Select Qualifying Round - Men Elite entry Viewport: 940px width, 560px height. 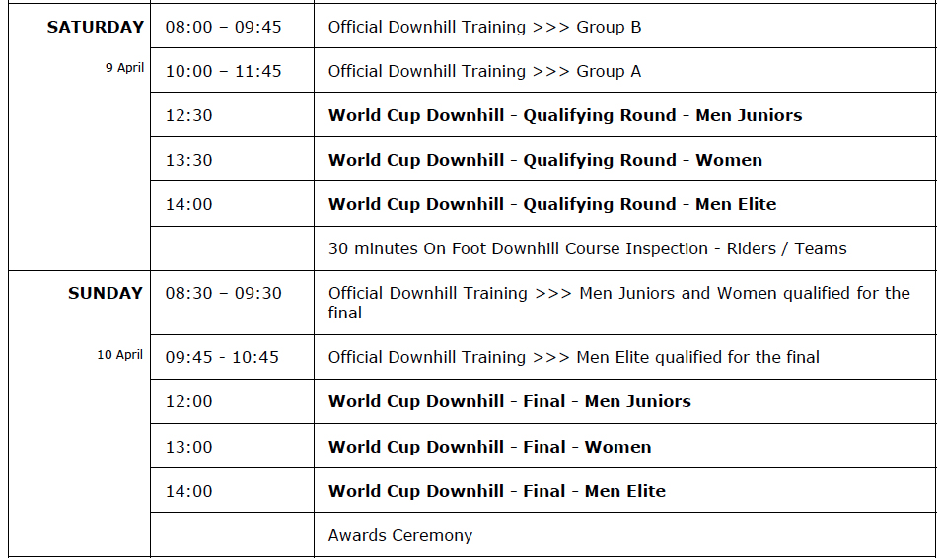(552, 205)
